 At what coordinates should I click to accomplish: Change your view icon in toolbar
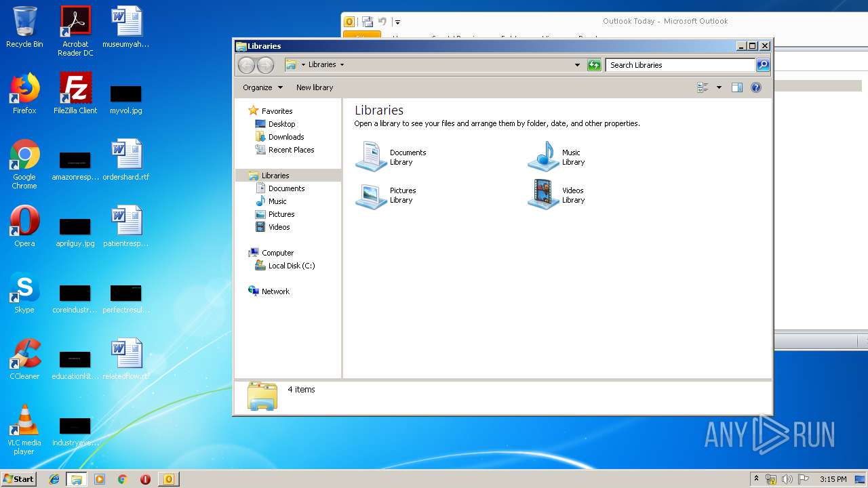coord(703,87)
